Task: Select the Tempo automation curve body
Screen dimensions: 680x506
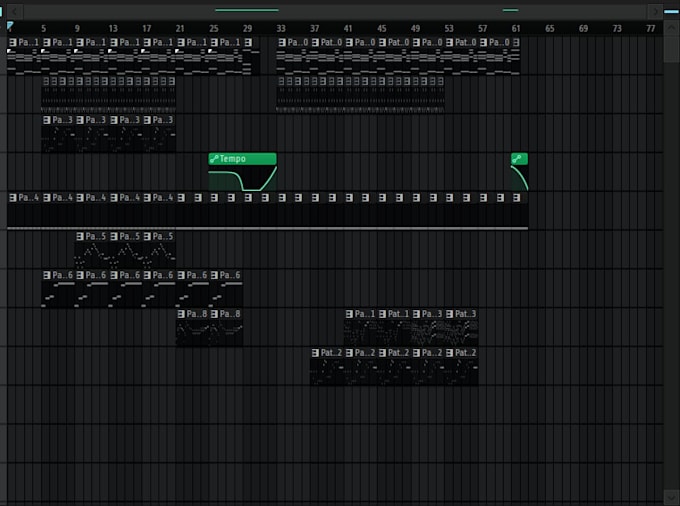Action: pos(242,178)
